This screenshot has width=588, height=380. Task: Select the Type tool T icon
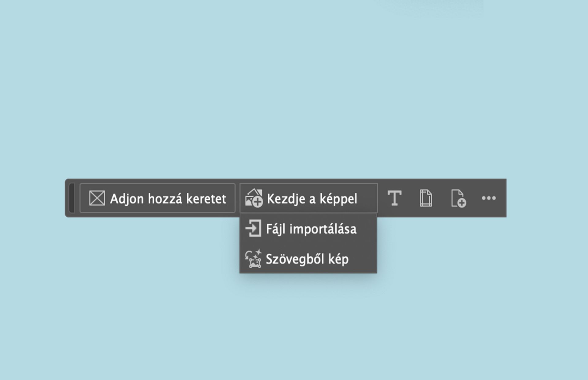[x=394, y=198]
